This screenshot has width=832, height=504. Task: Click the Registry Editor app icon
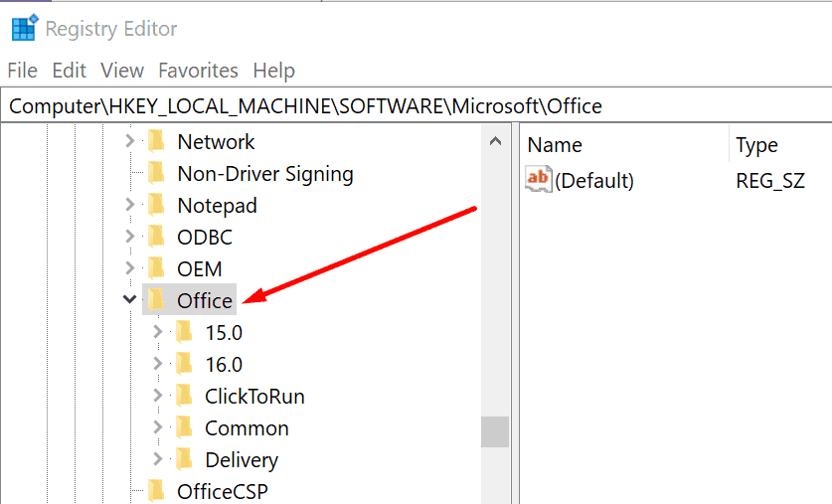25,28
